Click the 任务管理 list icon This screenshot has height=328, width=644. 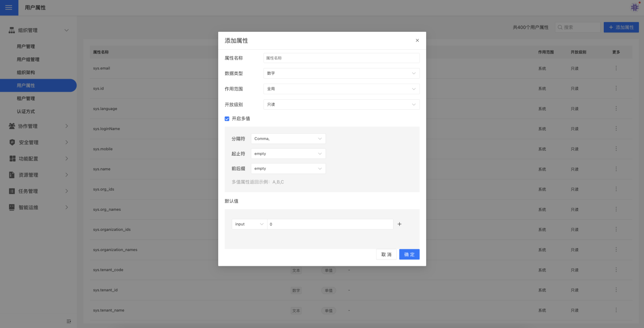click(12, 191)
